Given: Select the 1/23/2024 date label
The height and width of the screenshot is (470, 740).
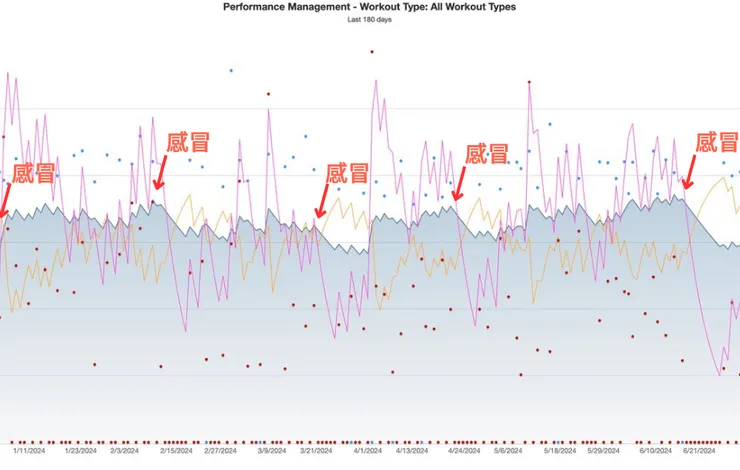Looking at the screenshot, I should point(80,451).
